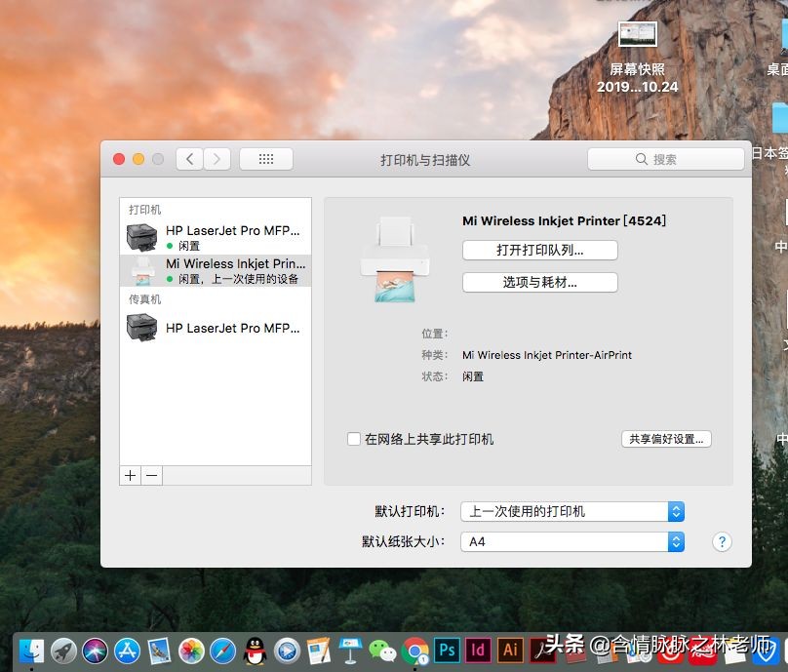Screen dimensions: 788x672
Task: Open Keynote podium icon in Dock
Action: (x=350, y=651)
